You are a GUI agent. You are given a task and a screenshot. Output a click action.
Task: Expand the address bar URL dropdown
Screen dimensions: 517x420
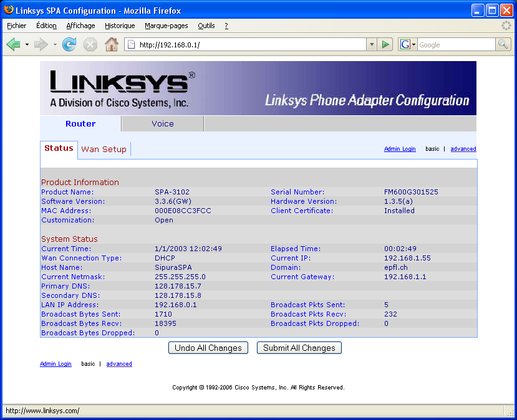pyautogui.click(x=372, y=44)
